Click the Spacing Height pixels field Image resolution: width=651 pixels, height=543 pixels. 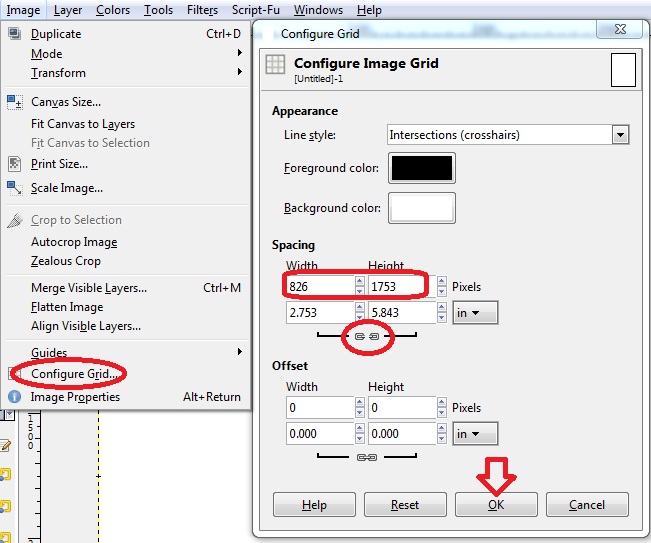coord(402,286)
